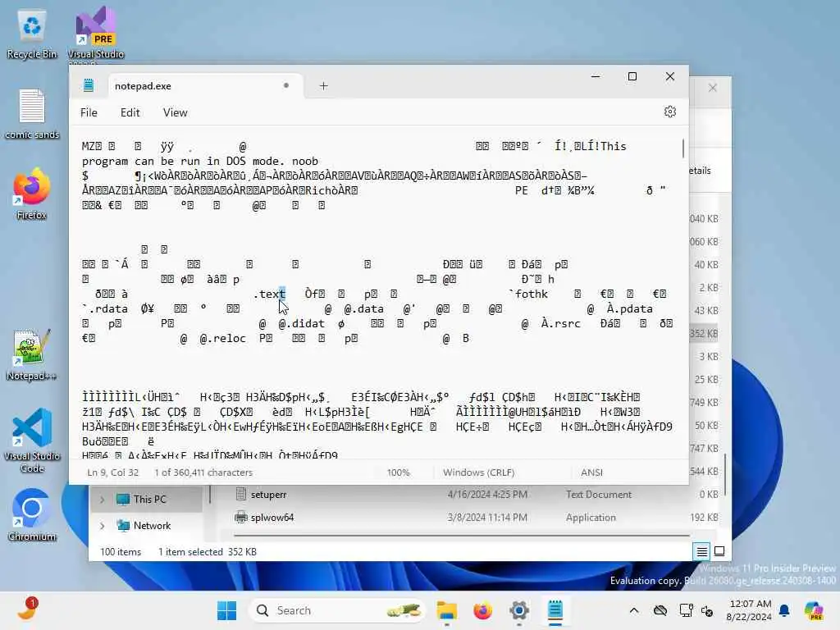Click the .text section name in editor

pyautogui.click(x=269, y=294)
